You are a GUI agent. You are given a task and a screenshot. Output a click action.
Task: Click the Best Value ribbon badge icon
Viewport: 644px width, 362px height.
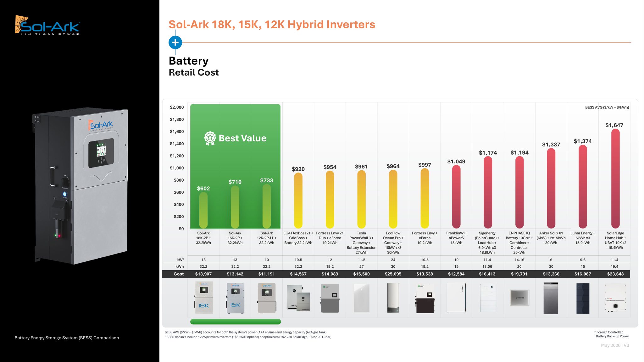(210, 138)
